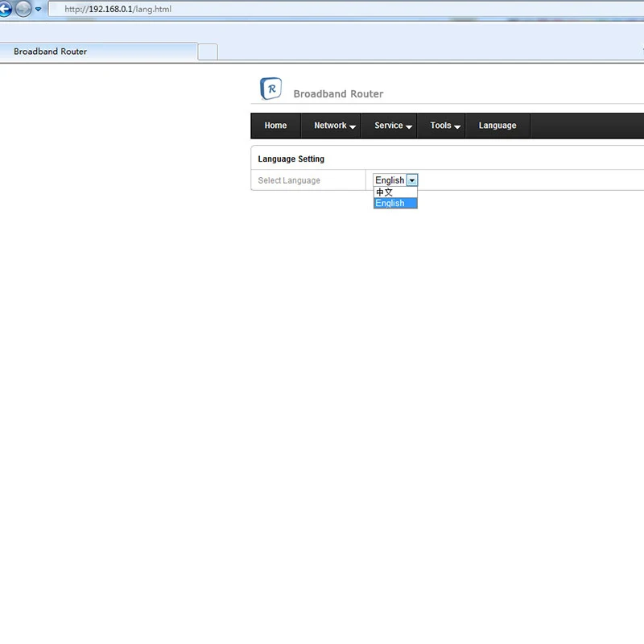Screen dimensions: 644x644
Task: Click the browser forward arrow button
Action: click(23, 9)
